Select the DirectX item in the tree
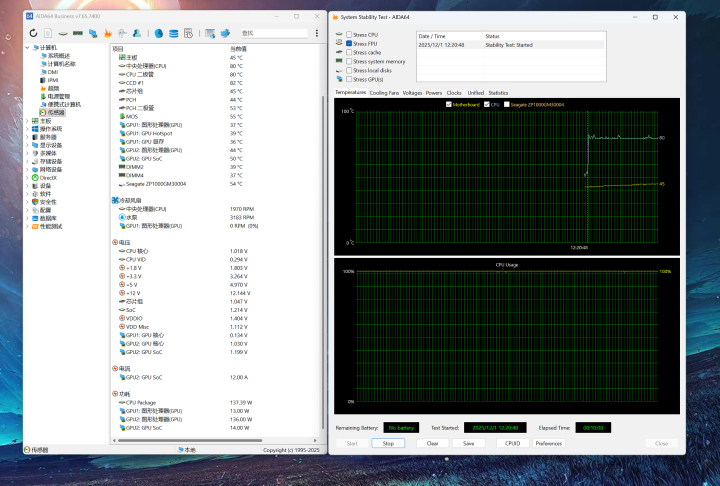 pos(49,177)
